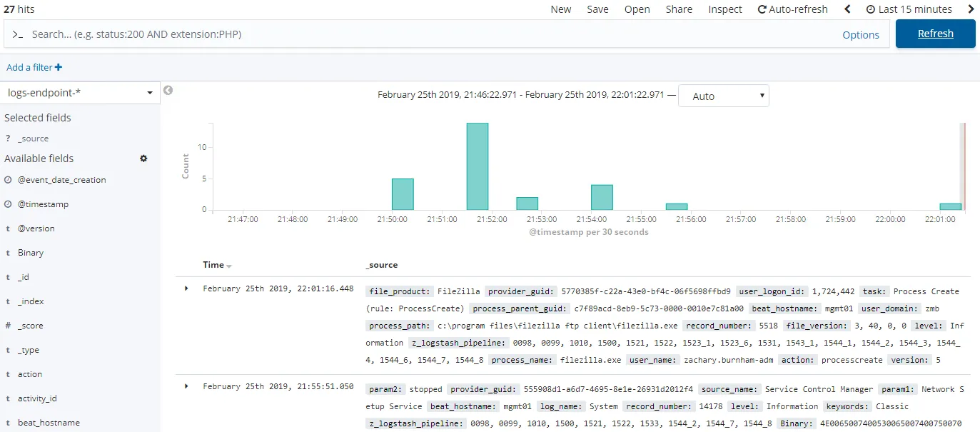Screen dimensions: 980x432
Task: Click the histogram bar near 21:52:30
Action: tap(527, 204)
